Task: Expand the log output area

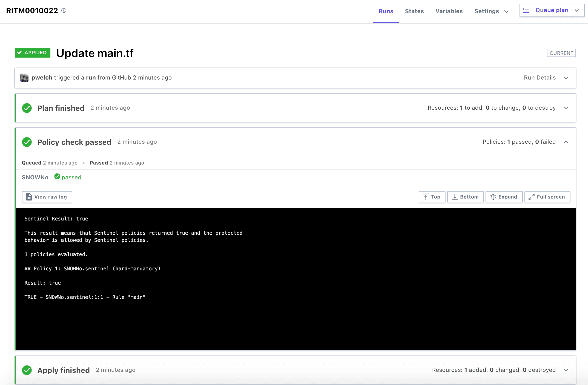Action: click(x=504, y=197)
